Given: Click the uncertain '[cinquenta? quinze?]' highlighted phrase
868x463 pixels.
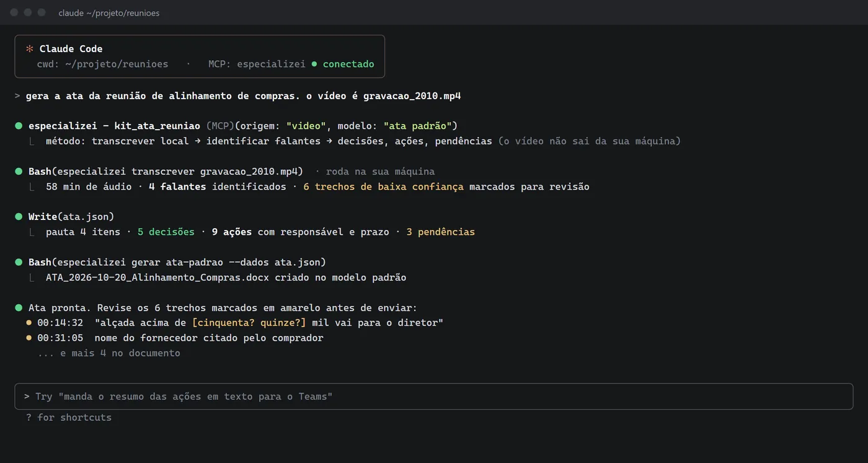Looking at the screenshot, I should [x=249, y=323].
